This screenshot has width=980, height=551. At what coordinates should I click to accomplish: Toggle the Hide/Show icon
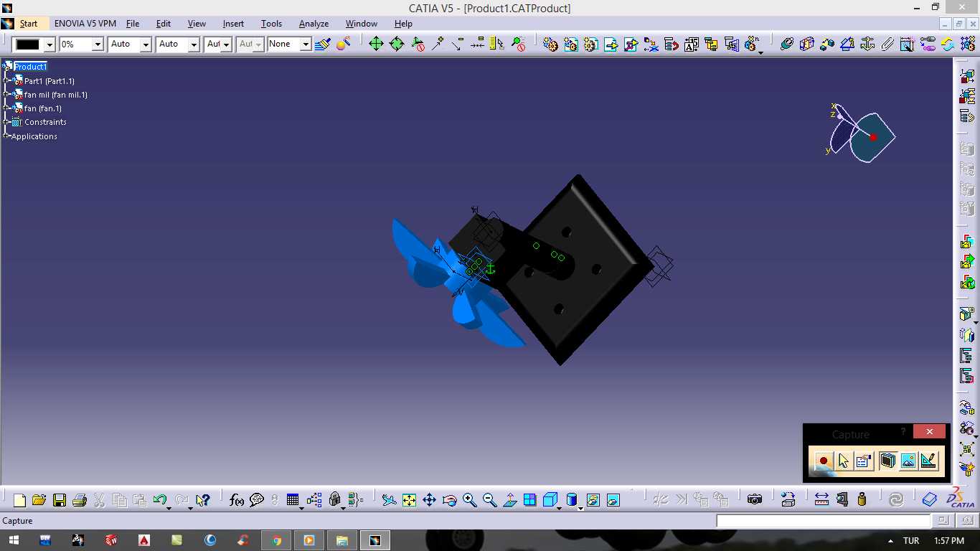tap(593, 500)
